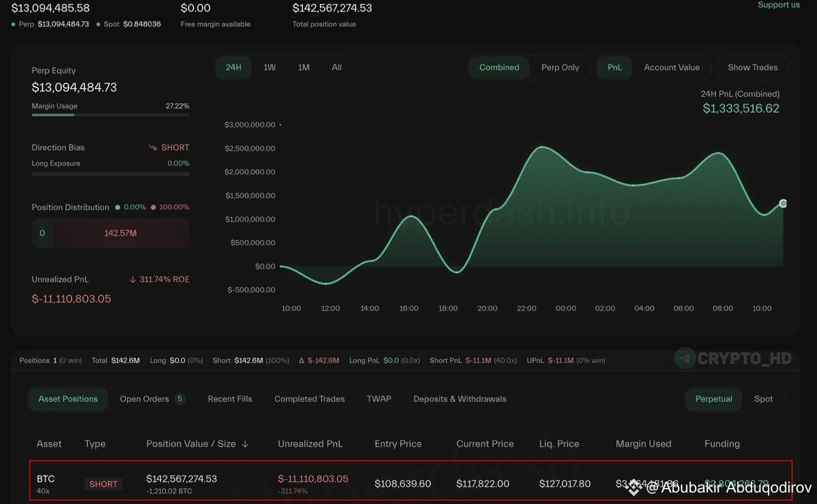Click the Margin Used column header

(643, 444)
